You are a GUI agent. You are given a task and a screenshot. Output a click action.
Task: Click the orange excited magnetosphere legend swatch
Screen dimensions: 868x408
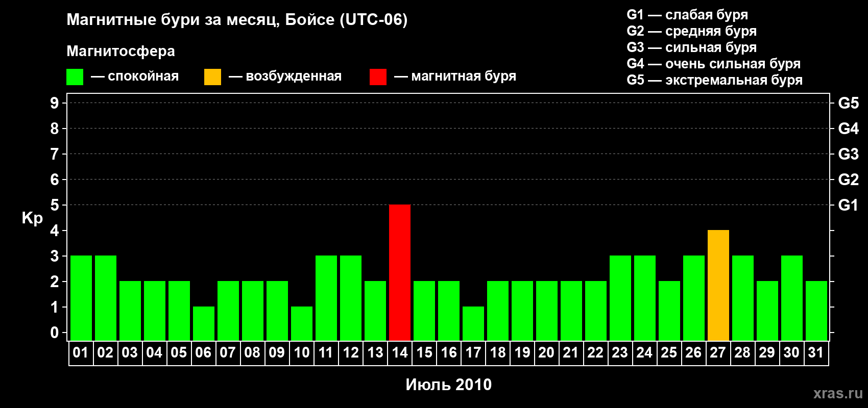212,77
